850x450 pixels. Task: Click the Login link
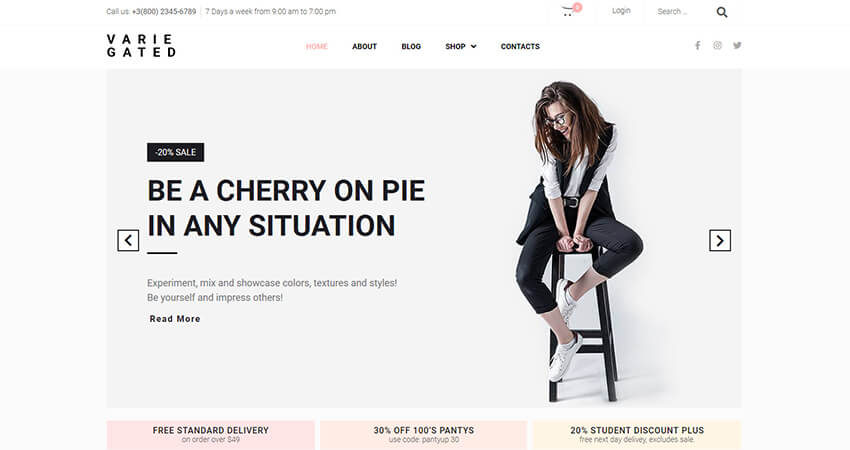(621, 11)
